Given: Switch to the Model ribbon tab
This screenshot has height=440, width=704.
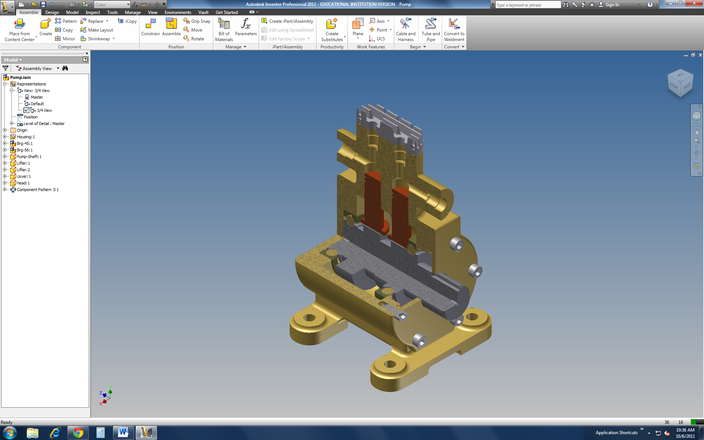Looking at the screenshot, I should [72, 12].
